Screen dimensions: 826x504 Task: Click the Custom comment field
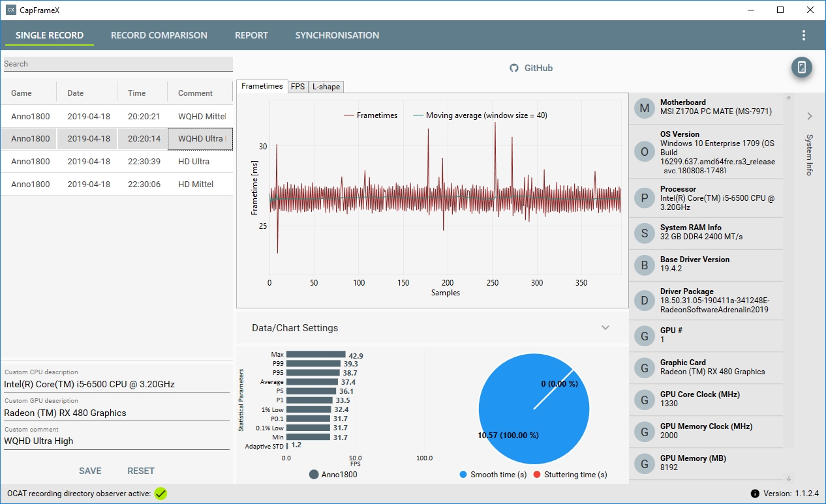tap(117, 441)
